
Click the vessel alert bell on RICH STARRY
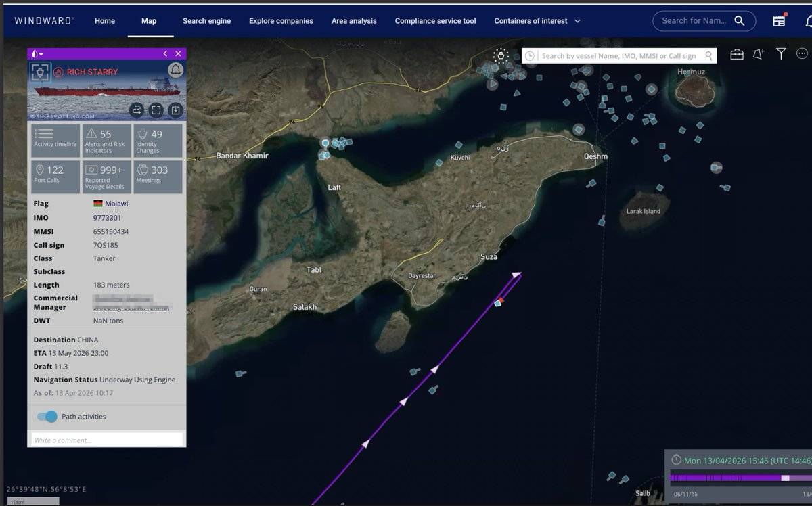[175, 70]
